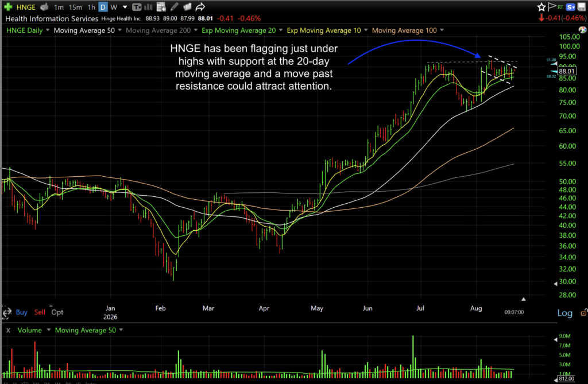The width and height of the screenshot is (588, 384).
Task: Open the chart type icon beside HNGE
Action: tap(45, 7)
